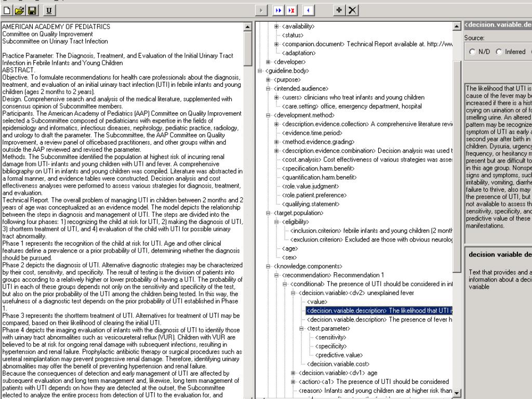Select the value node under dv2
The image size is (532, 399).
(317, 302)
